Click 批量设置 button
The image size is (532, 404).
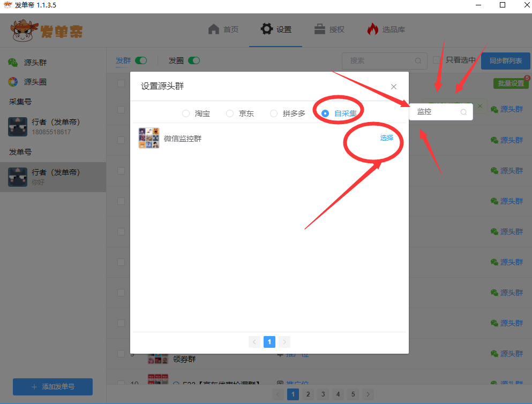tap(511, 83)
